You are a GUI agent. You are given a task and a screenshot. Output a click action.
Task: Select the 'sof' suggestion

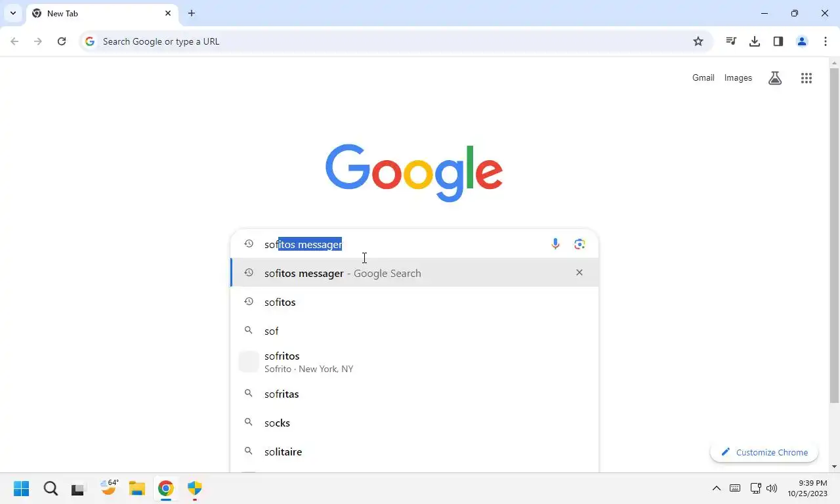(x=414, y=331)
